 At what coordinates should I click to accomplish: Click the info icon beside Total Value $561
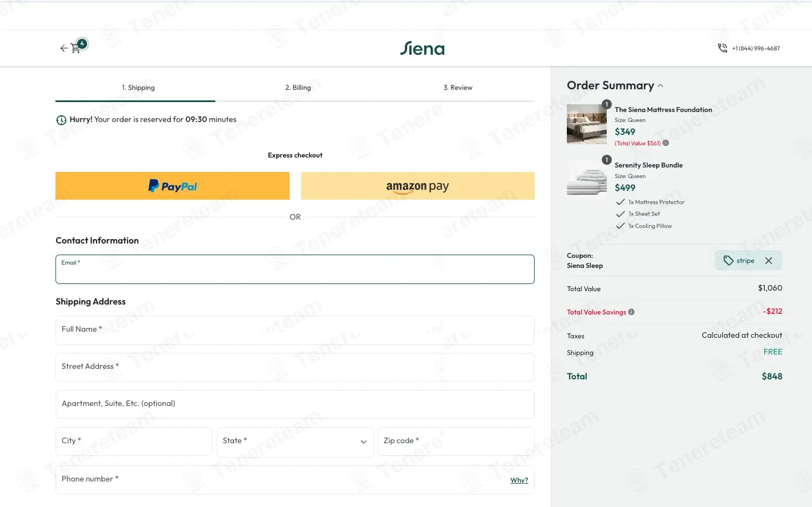click(x=666, y=143)
